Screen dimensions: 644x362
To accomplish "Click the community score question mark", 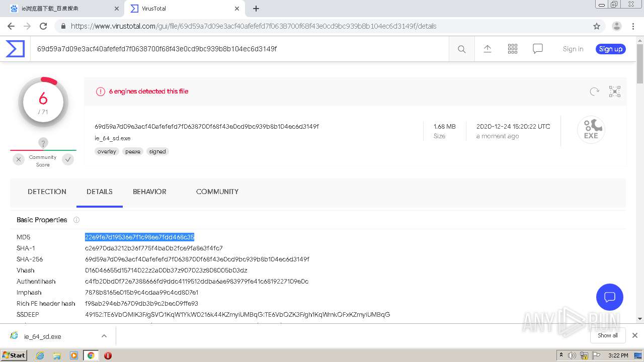I will click(x=43, y=143).
